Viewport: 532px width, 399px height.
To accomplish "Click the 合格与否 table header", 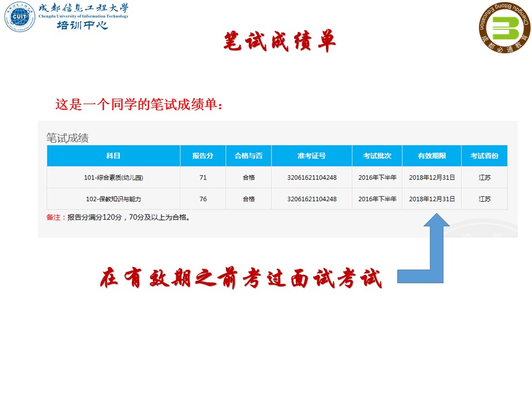I will 249,155.
